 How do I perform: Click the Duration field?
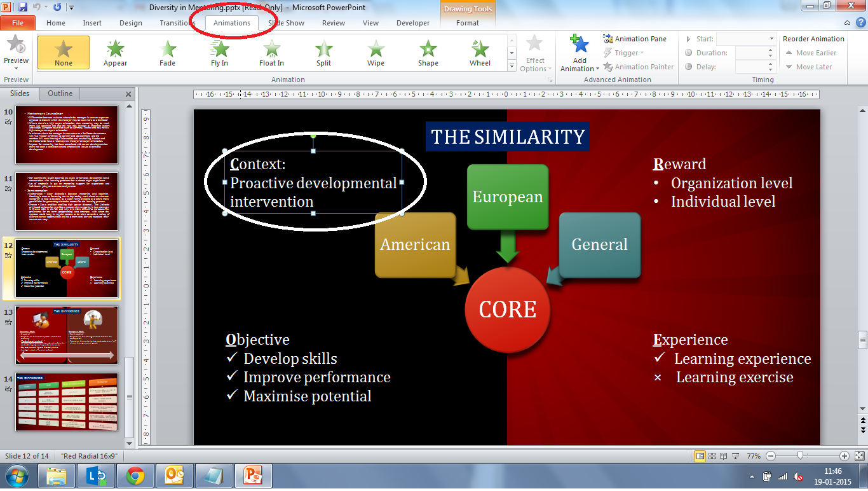pos(755,53)
